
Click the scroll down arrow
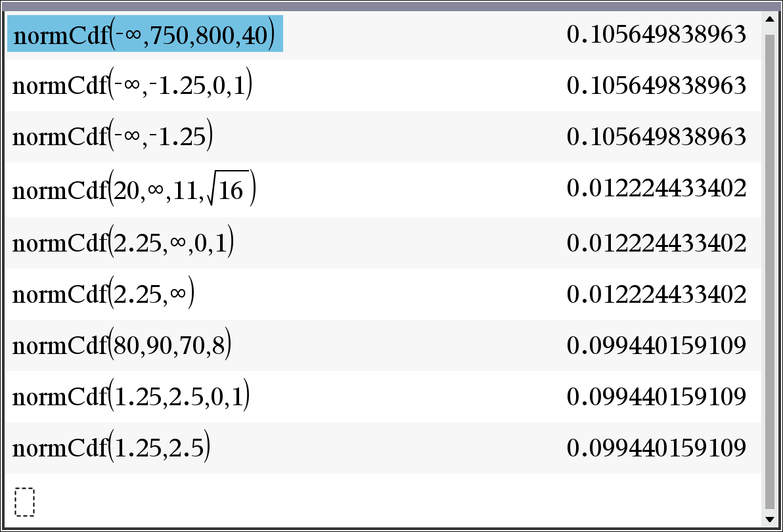tap(770, 519)
